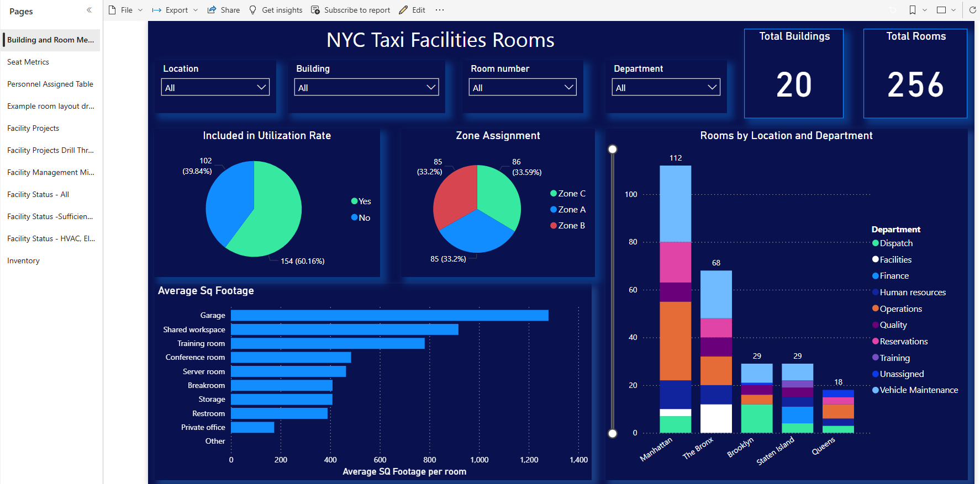Click the top handle of the zoom slider

point(613,149)
